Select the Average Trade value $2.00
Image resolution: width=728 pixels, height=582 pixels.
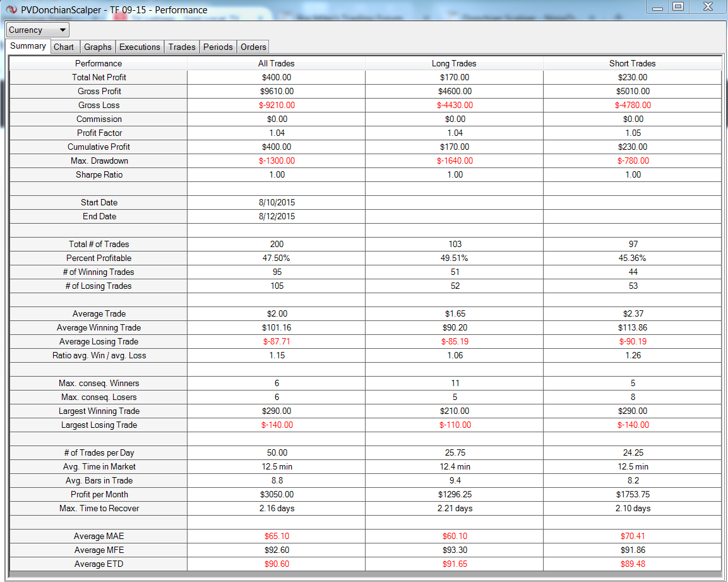point(277,314)
